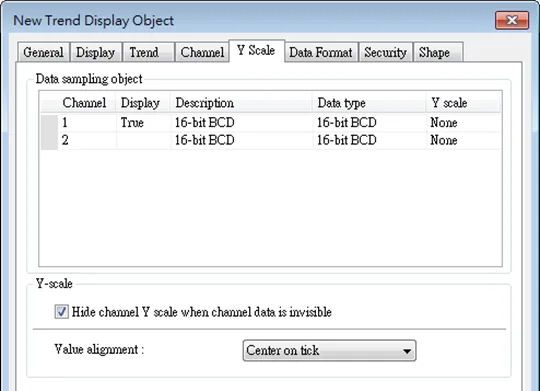Click the Display column header

(143, 103)
